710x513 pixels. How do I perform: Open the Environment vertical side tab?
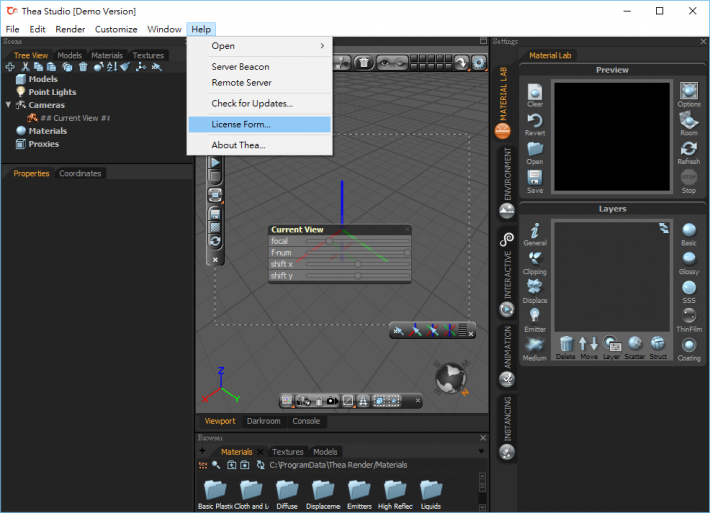(507, 174)
